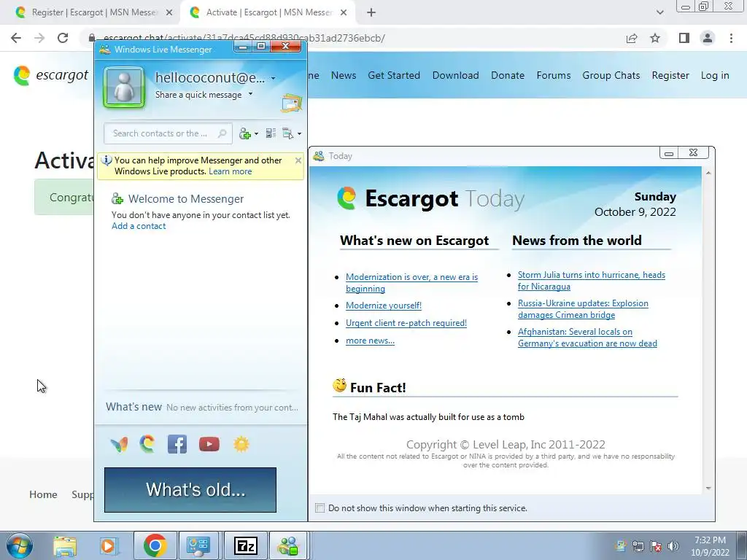Viewport: 747px width, 560px height.
Task: Open Forums in the site navigation
Action: pos(554,75)
